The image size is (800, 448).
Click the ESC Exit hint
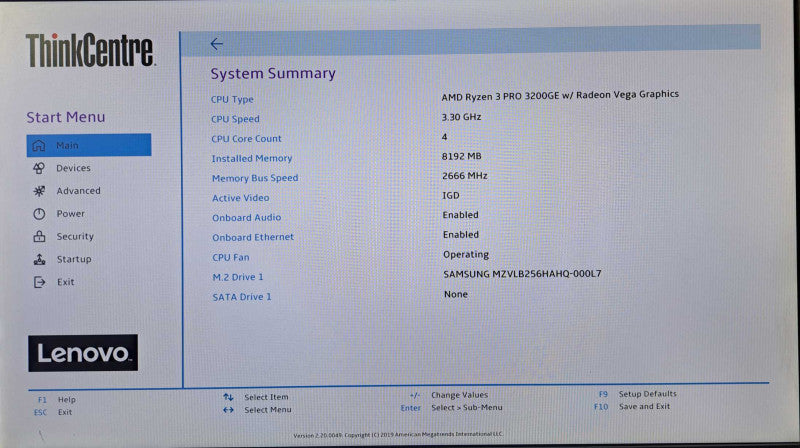point(53,412)
